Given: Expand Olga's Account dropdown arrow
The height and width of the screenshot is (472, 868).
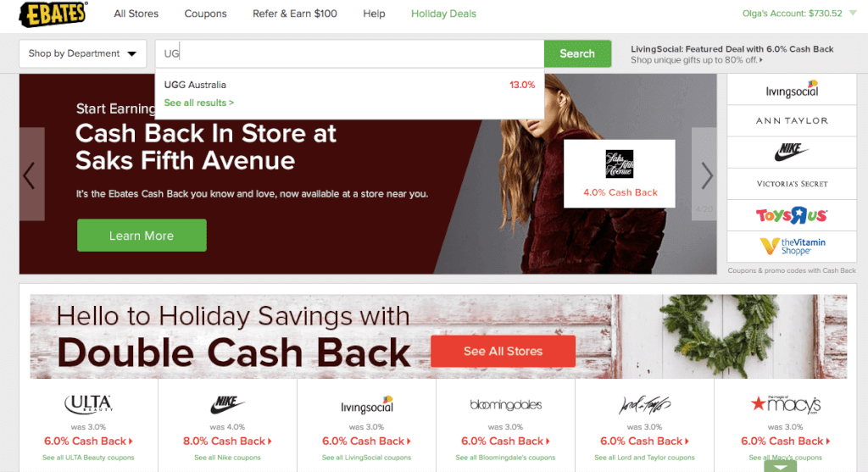Looking at the screenshot, I should click(x=853, y=14).
